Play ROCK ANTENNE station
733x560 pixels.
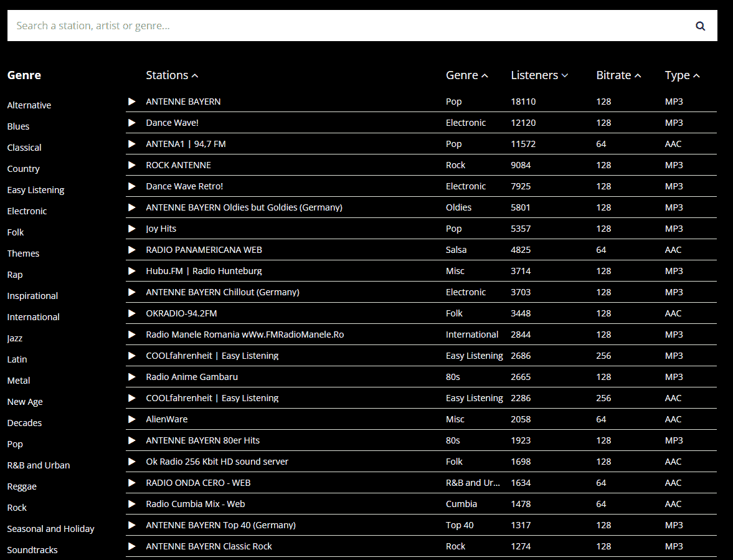(x=132, y=165)
